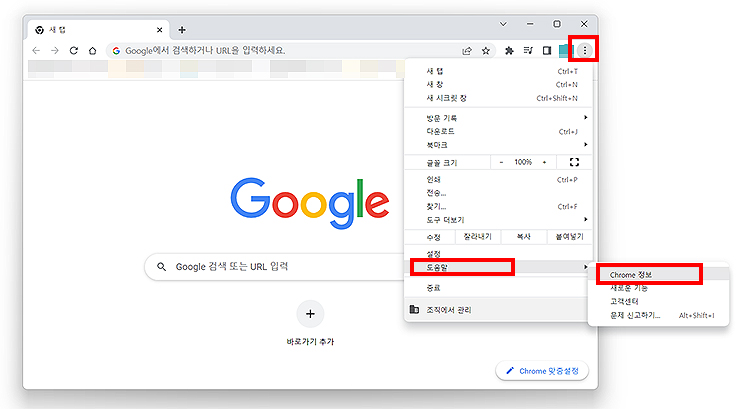Open 고객센터 in the submenu
740x409 pixels.
coord(658,301)
